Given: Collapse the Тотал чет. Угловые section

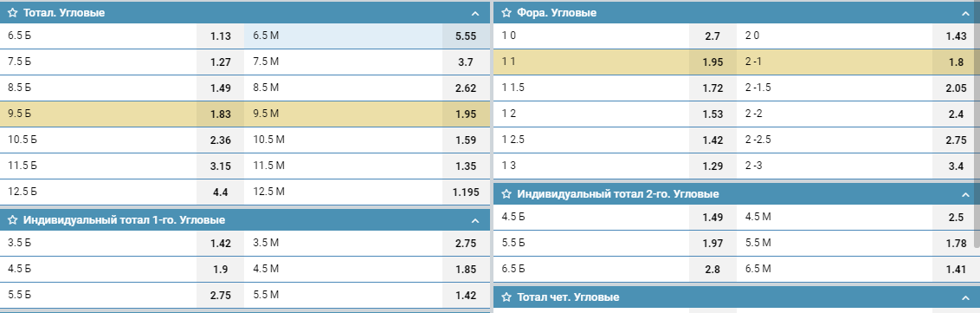Looking at the screenshot, I should pos(965,297).
